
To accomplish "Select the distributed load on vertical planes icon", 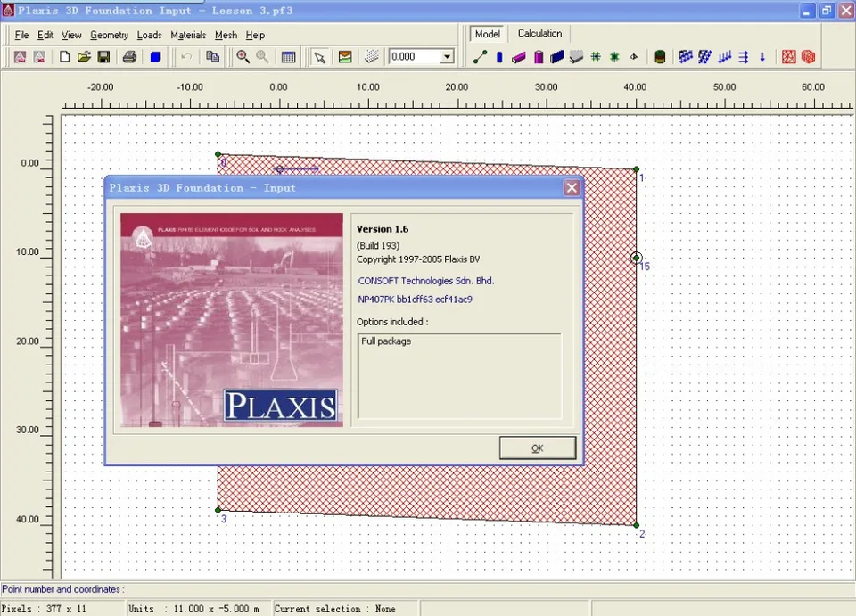I will (x=704, y=57).
